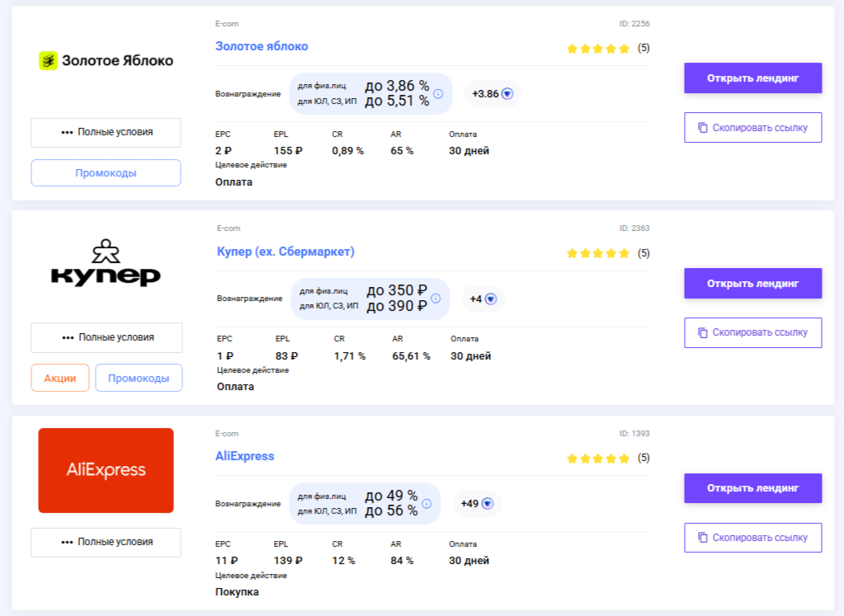Click the red AliExpress logo
Screen dimensions: 844x616
(x=106, y=470)
